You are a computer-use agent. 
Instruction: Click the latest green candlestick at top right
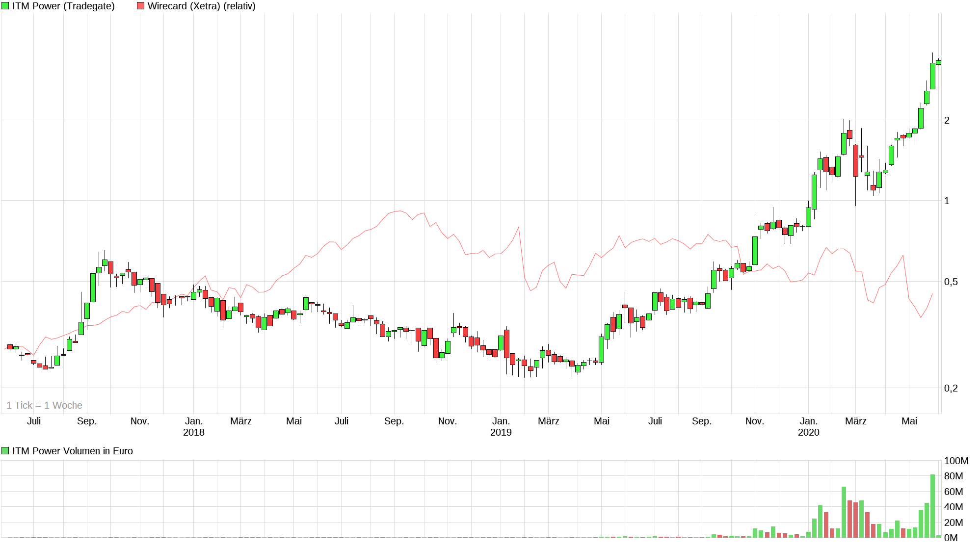click(938, 62)
